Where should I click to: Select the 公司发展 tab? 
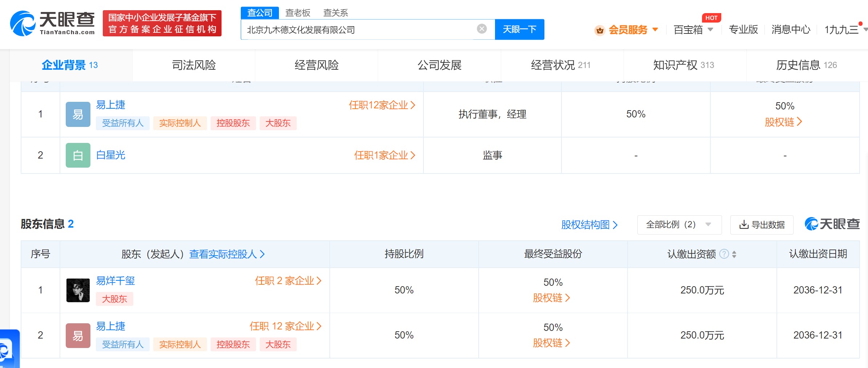click(439, 65)
